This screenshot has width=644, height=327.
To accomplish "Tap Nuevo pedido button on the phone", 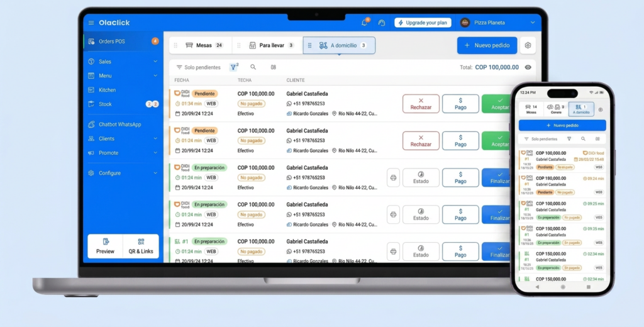I will pyautogui.click(x=562, y=125).
